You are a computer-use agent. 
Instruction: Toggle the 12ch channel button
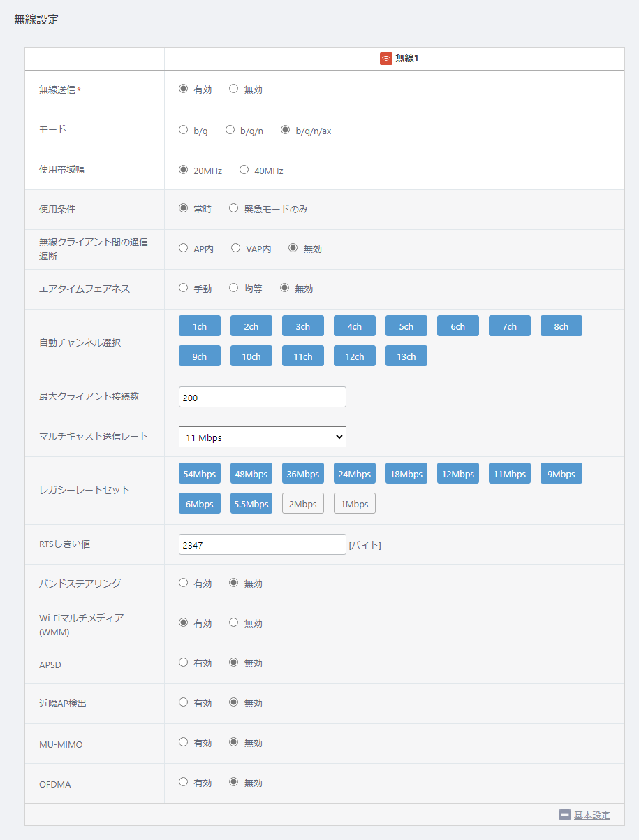coord(355,356)
